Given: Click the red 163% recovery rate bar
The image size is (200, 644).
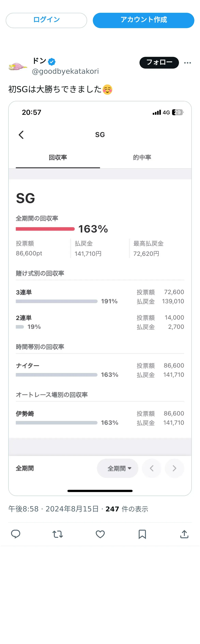Looking at the screenshot, I should (45, 229).
